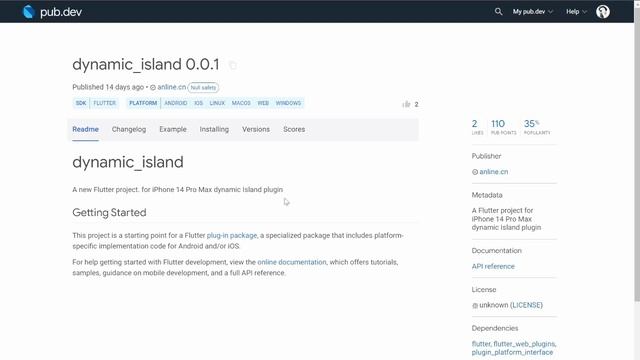640x360 pixels.
Task: Open the 2 likes score
Action: click(x=477, y=127)
